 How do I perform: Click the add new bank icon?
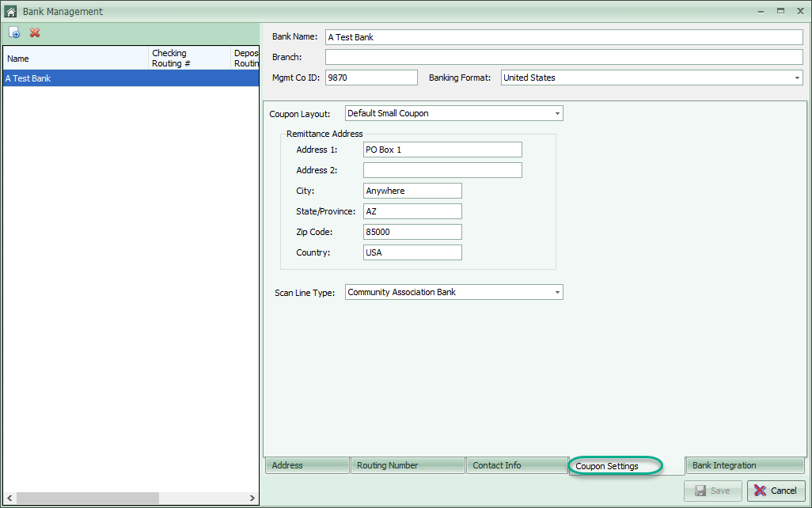coord(14,32)
